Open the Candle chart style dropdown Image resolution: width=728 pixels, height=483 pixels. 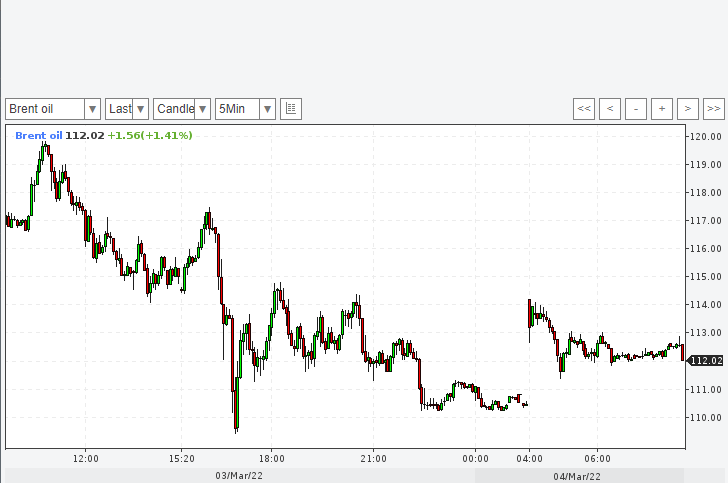pos(182,109)
